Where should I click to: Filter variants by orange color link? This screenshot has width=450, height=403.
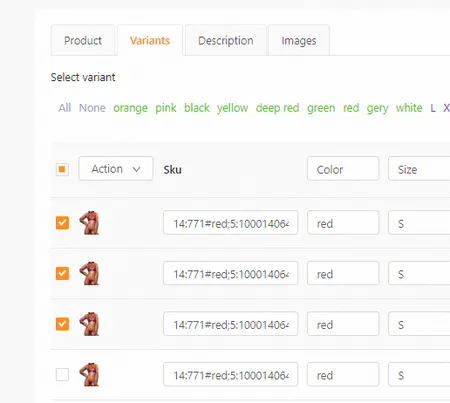[130, 108]
